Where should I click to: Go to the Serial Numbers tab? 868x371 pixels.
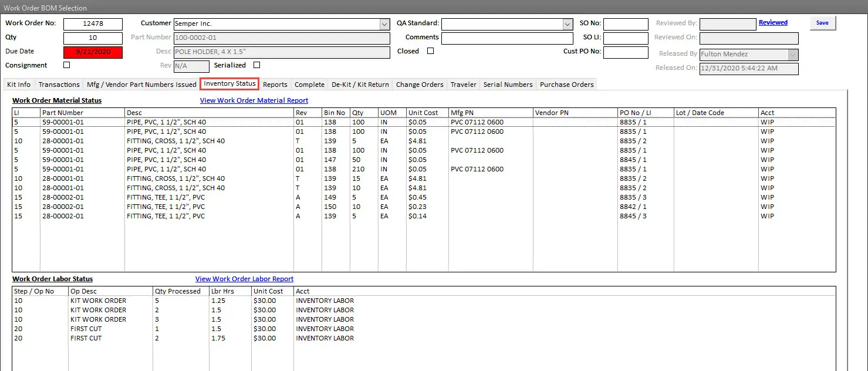[508, 85]
